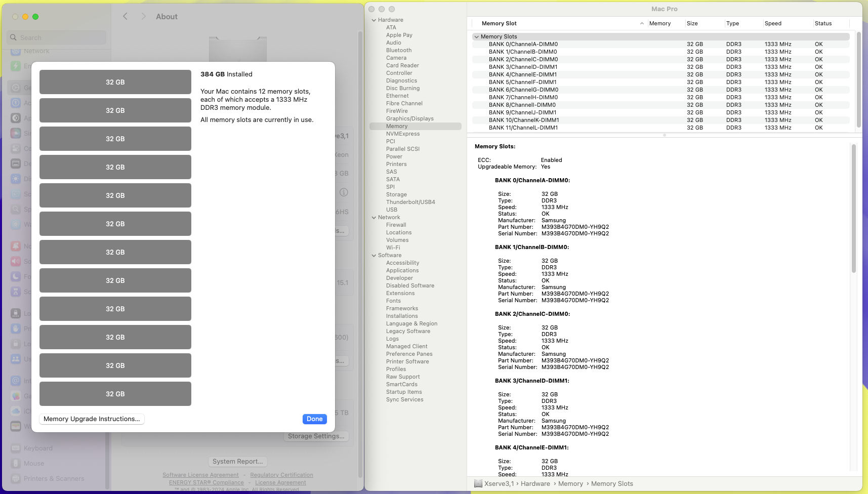Select ATA in the Hardware list

391,27
